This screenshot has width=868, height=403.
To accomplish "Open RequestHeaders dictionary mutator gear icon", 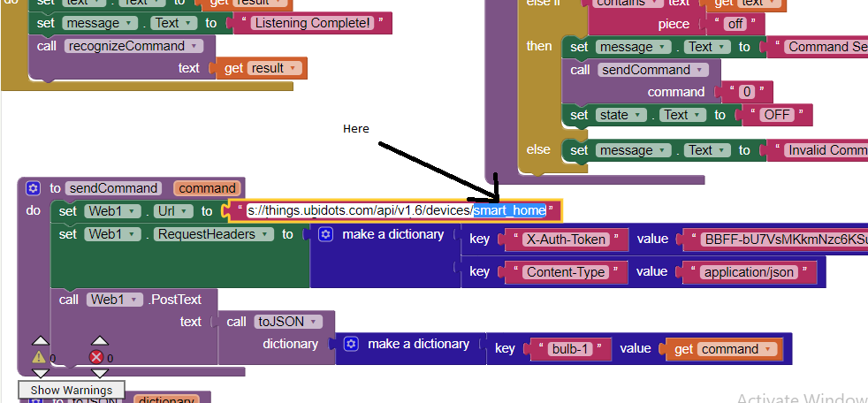I will pyautogui.click(x=325, y=234).
